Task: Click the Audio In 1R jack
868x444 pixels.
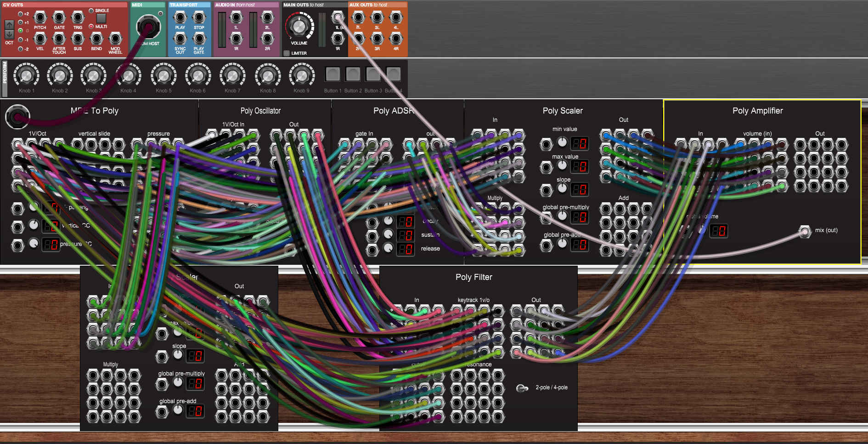Action: coord(236,39)
